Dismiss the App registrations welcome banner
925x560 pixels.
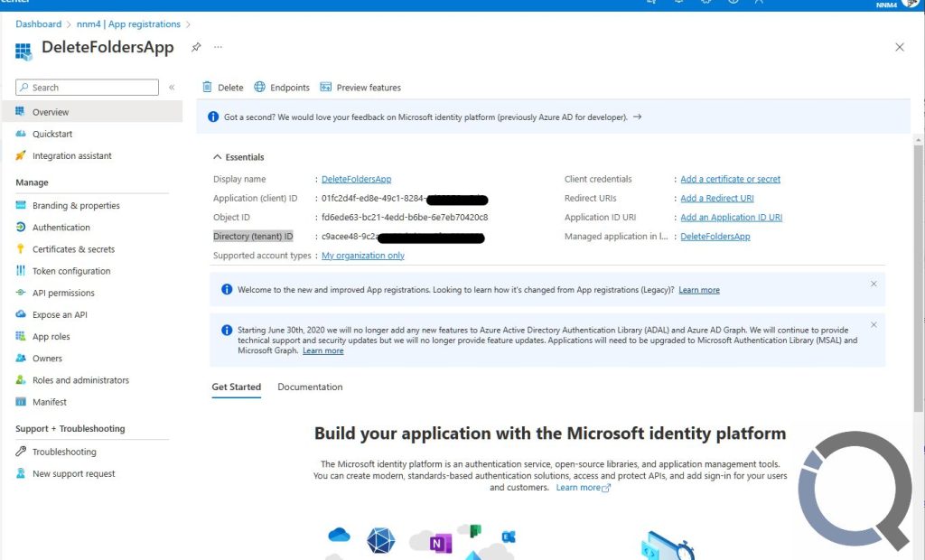pyautogui.click(x=874, y=284)
